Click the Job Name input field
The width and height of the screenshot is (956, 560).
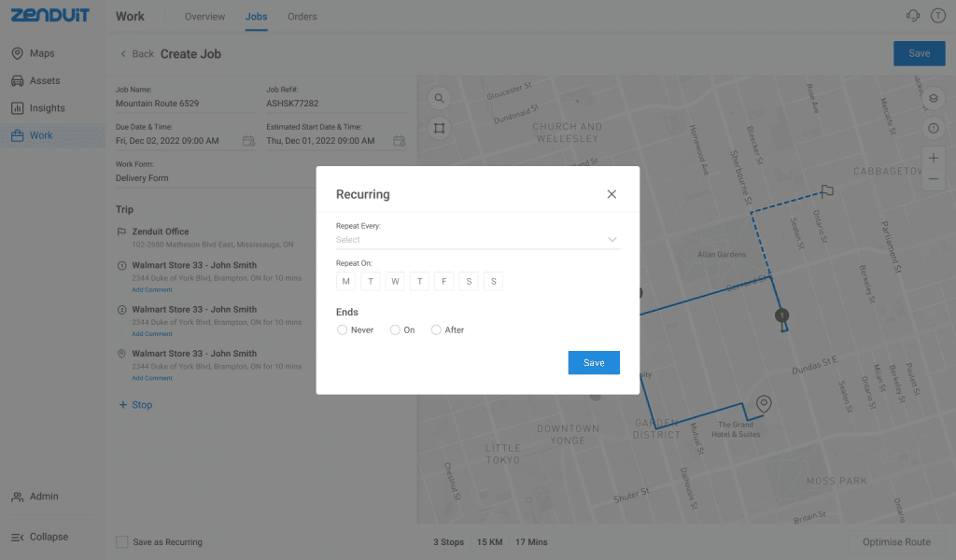point(185,104)
